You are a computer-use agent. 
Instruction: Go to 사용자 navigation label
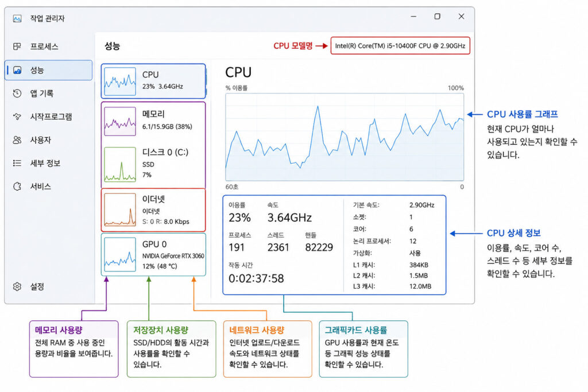[x=40, y=140]
